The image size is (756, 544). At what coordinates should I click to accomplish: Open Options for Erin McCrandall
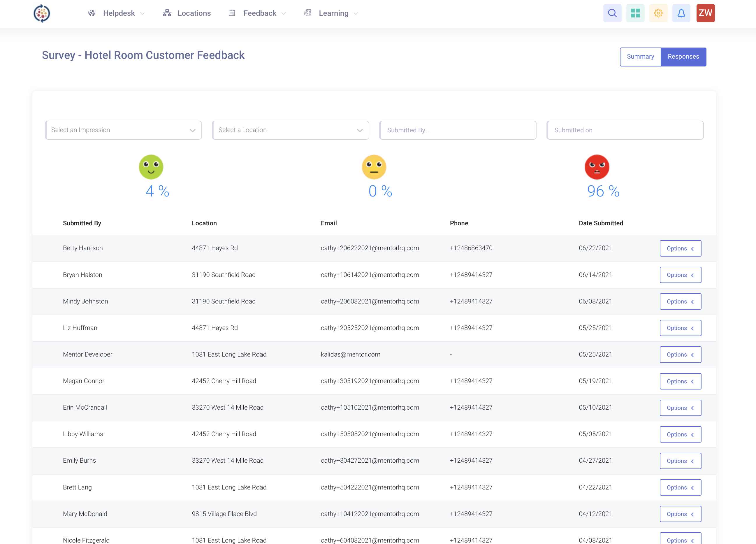pyautogui.click(x=680, y=408)
